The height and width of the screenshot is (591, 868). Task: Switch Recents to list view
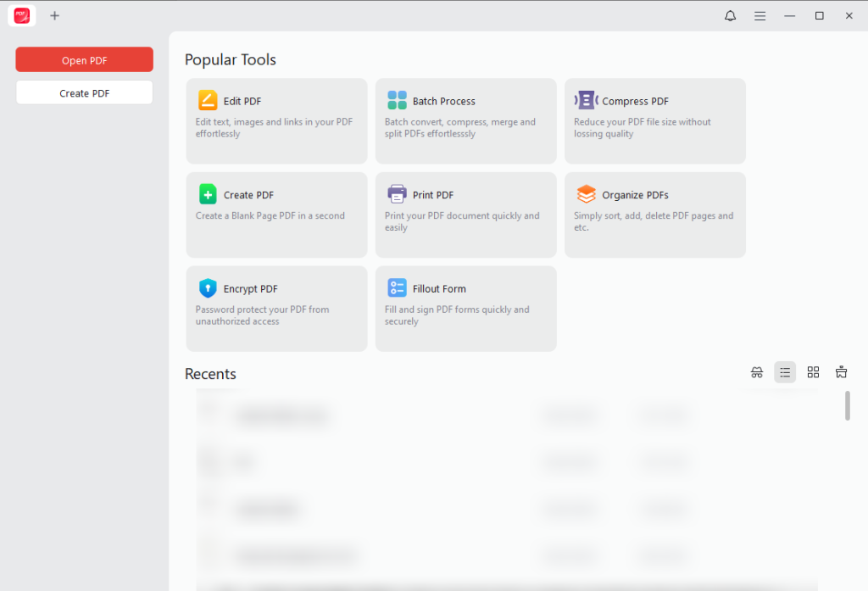pyautogui.click(x=785, y=372)
